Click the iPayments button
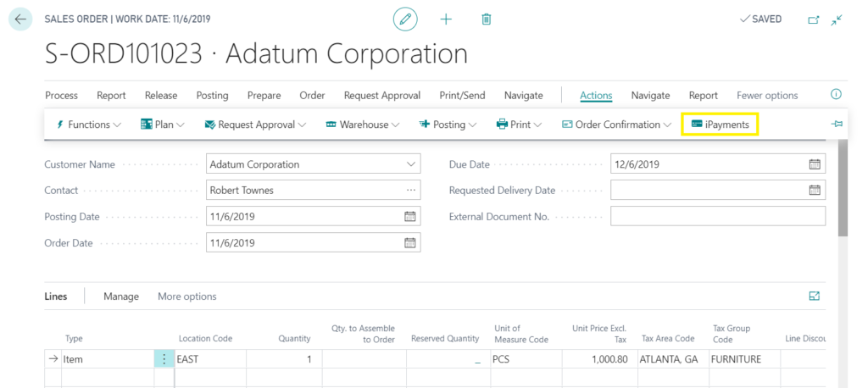Viewport: 868px width, 388px height. 720,125
